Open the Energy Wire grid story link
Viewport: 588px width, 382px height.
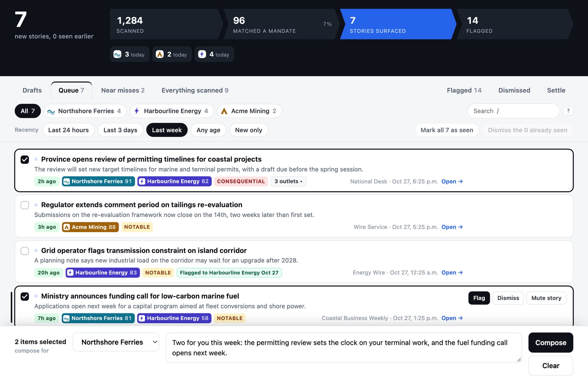point(452,273)
